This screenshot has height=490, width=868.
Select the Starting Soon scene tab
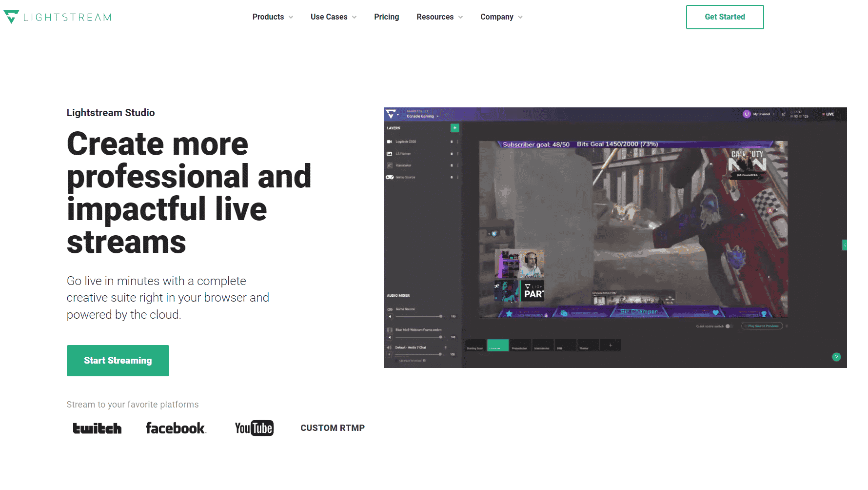(x=475, y=346)
